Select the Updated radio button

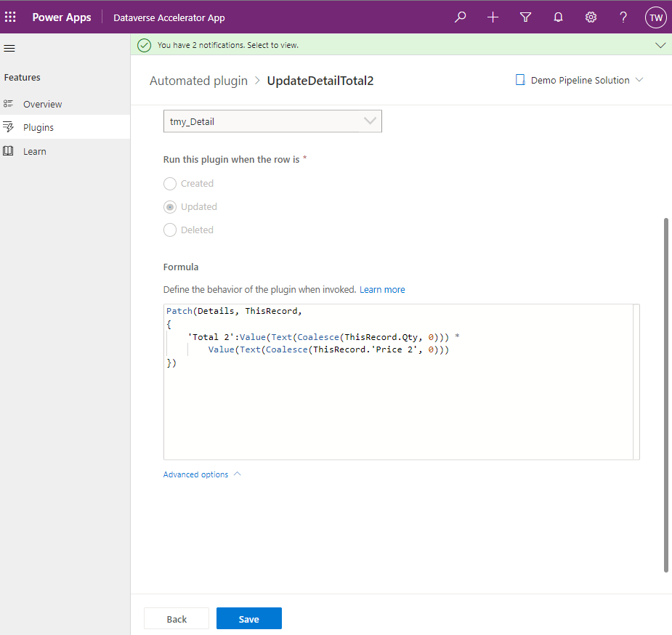[170, 207]
